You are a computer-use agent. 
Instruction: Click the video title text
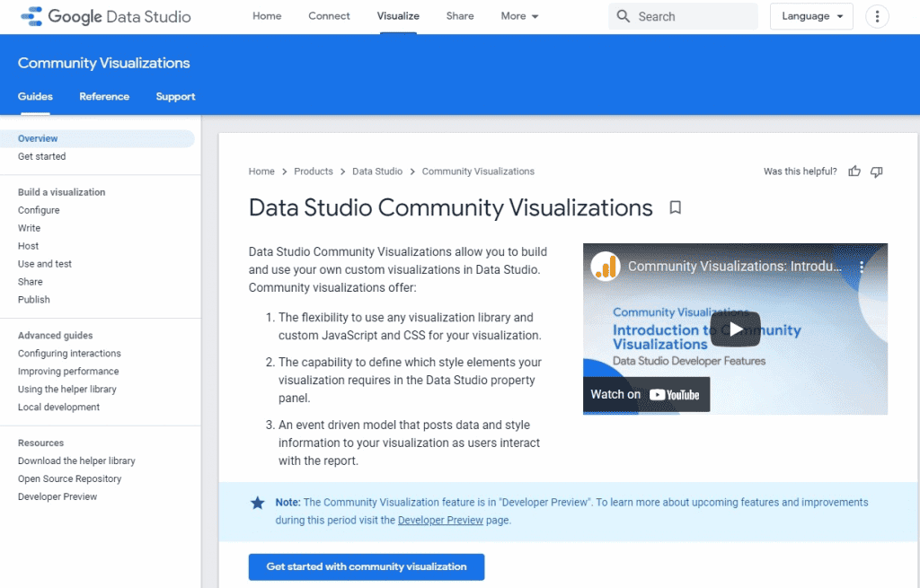735,266
